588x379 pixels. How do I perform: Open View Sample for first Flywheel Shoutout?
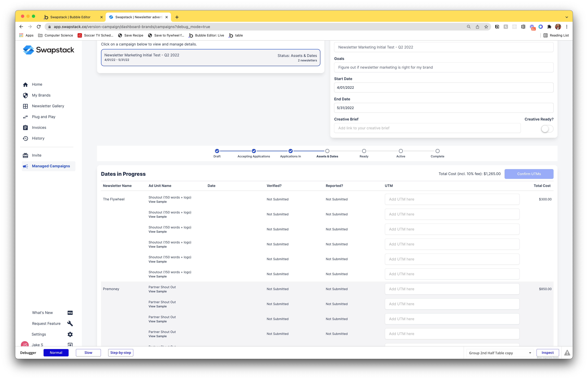[x=157, y=202]
